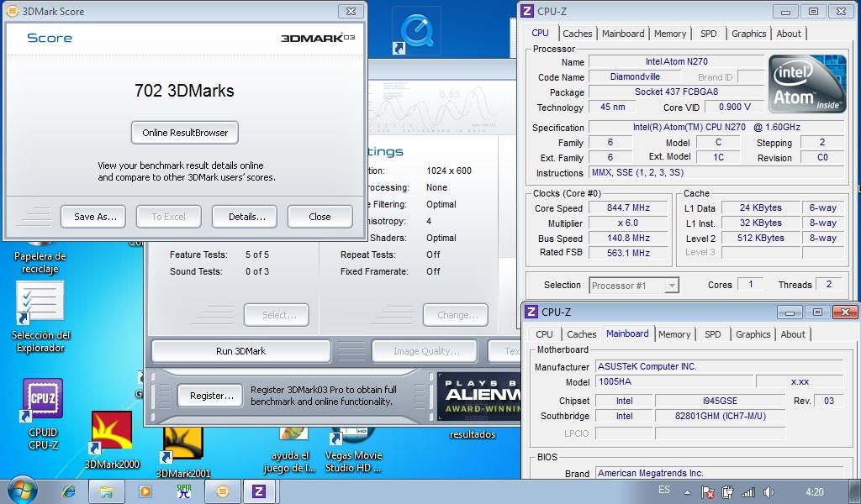Switch to Super PI taskbar icon
This screenshot has width=861, height=504.
183,491
